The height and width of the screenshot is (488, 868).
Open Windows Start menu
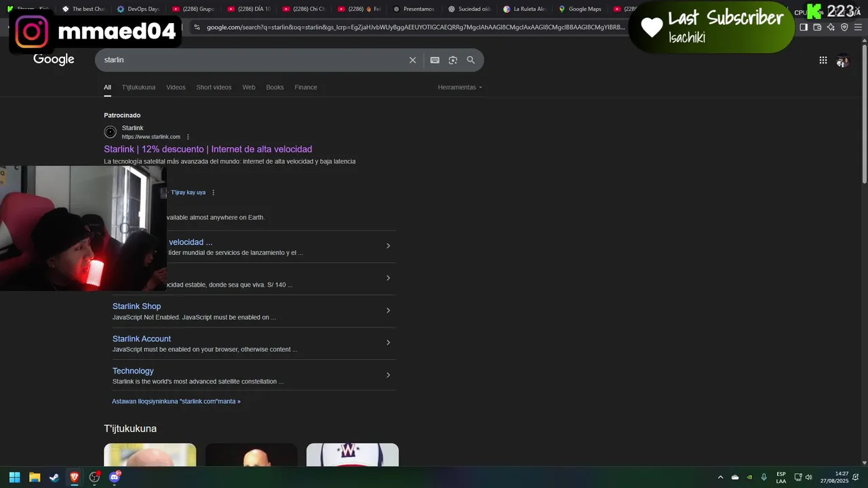click(14, 477)
